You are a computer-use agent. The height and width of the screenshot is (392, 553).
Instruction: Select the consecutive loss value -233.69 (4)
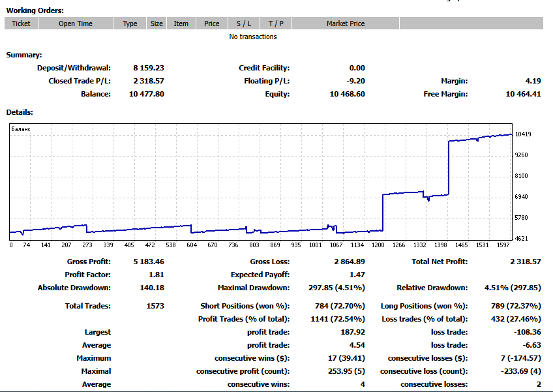tap(521, 372)
